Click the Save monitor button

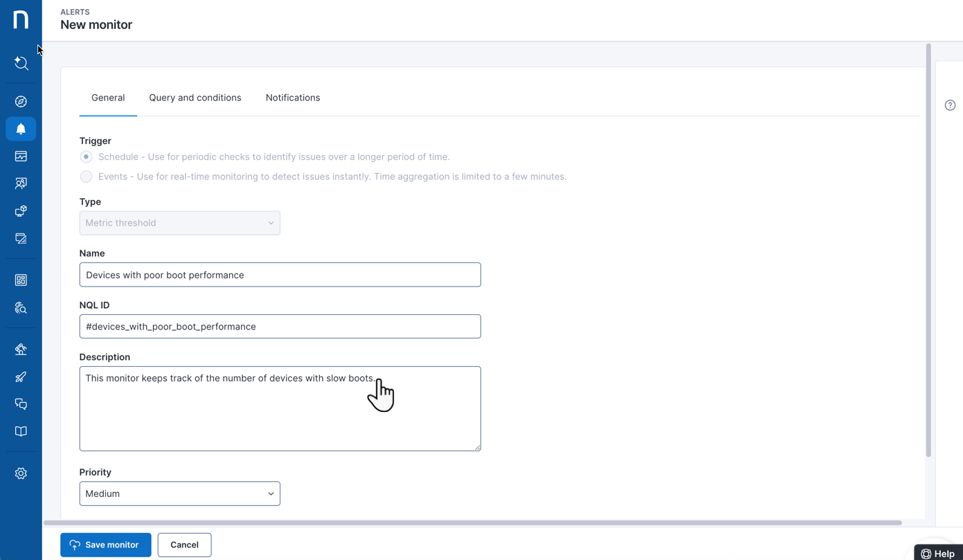[105, 545]
